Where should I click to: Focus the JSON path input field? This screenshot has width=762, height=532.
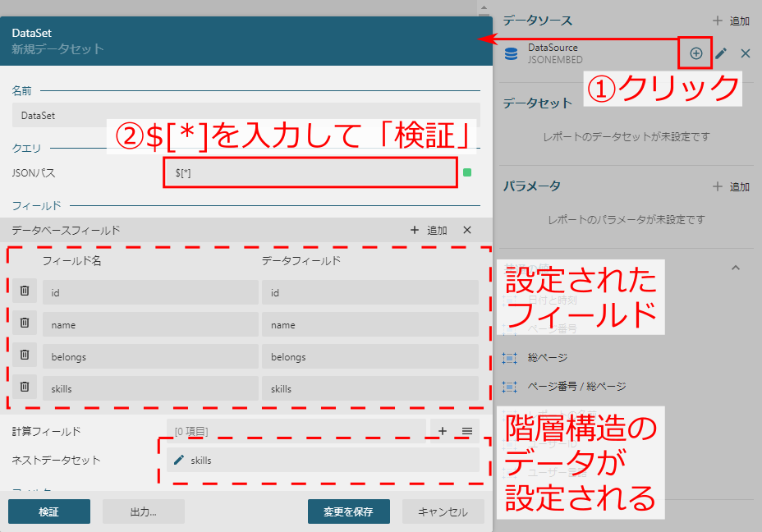pos(310,173)
